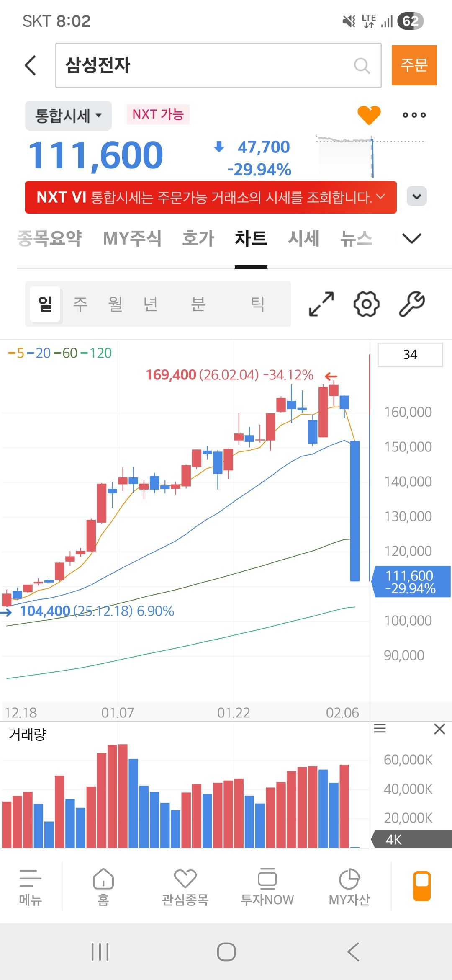This screenshot has width=452, height=980.
Task: Open chart settings gear icon
Action: pyautogui.click(x=367, y=304)
